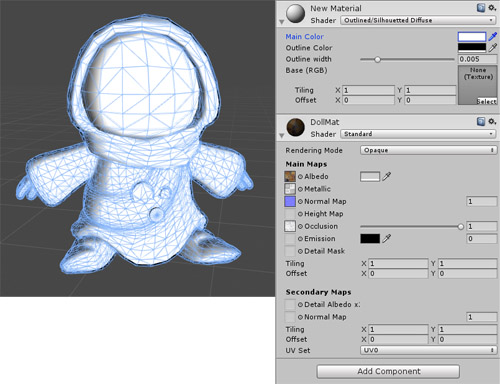Screen dimensions: 500x384
Task: Collapse the New Material foldout arrow
Action: 282,22
